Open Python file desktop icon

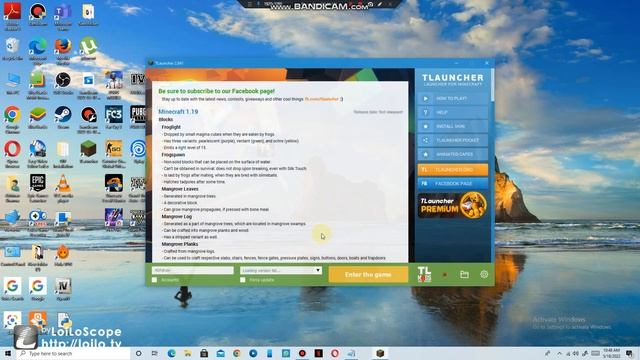63,321
